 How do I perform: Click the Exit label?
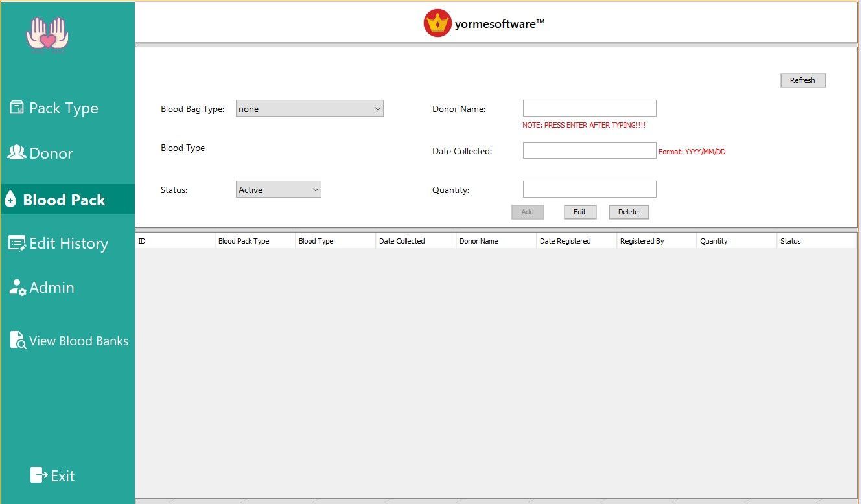click(x=63, y=476)
